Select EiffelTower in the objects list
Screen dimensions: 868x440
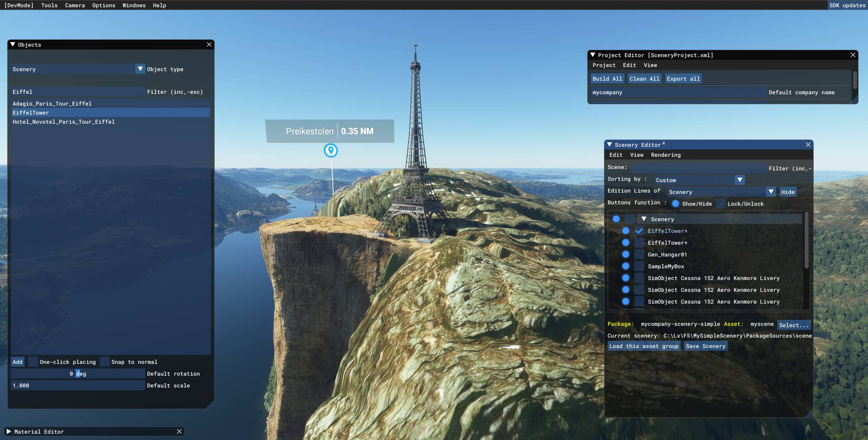31,112
